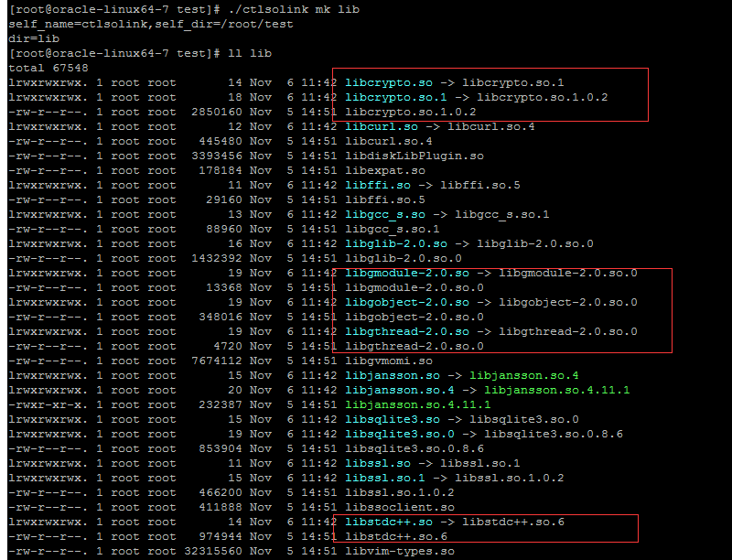Click file size '974944'
732x560 pixels.
click(x=221, y=536)
